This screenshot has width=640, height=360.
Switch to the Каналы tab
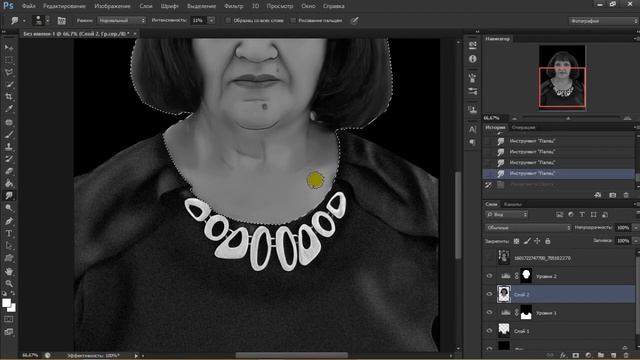pos(513,204)
